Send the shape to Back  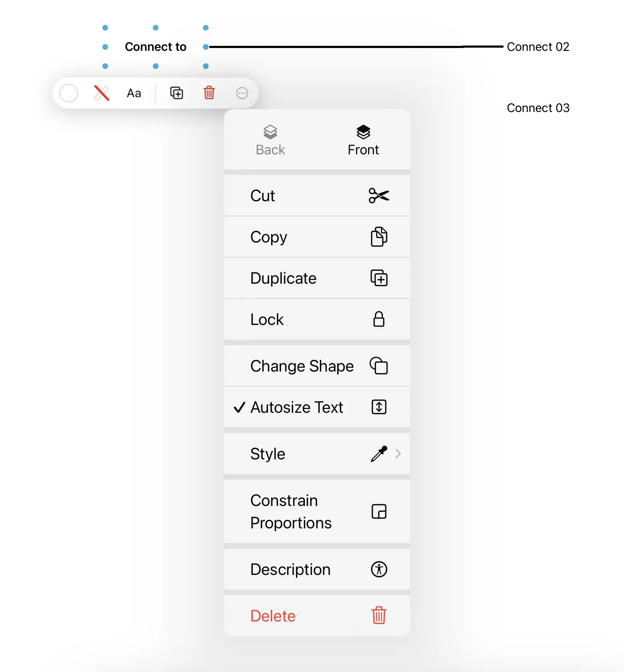[x=270, y=140]
